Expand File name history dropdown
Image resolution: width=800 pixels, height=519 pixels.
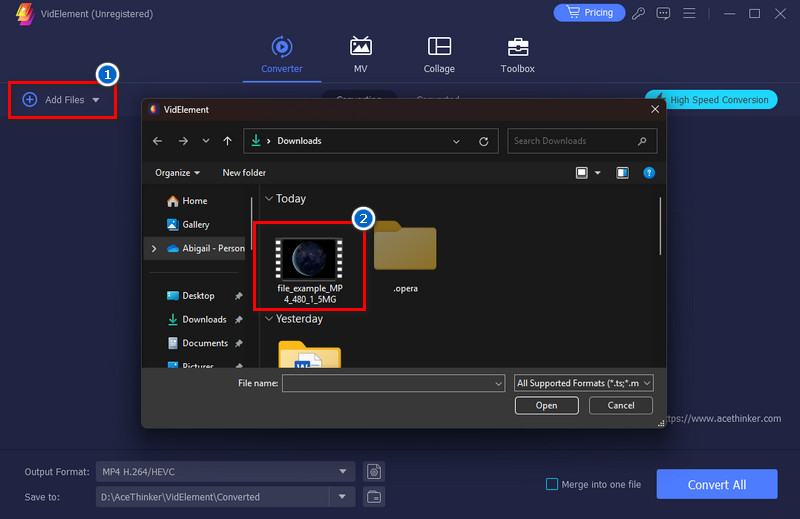click(498, 383)
